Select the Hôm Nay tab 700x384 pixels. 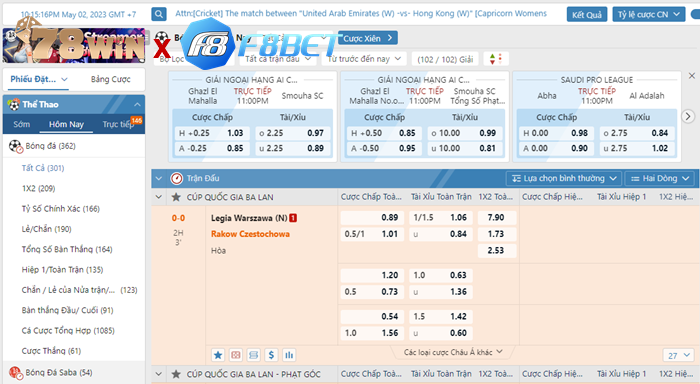pos(66,124)
